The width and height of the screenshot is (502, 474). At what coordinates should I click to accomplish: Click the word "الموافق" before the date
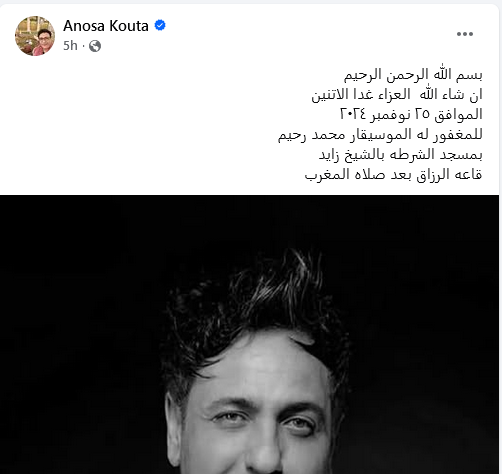[458, 114]
